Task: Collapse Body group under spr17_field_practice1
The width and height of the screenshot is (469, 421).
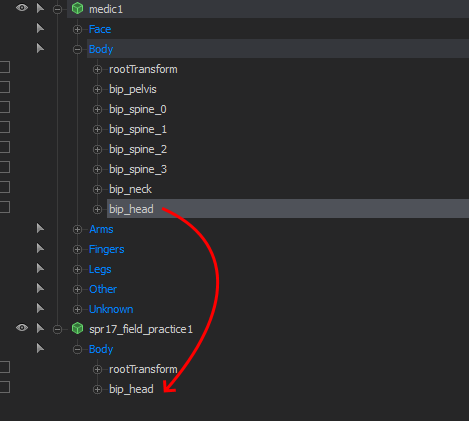Action: (77, 350)
